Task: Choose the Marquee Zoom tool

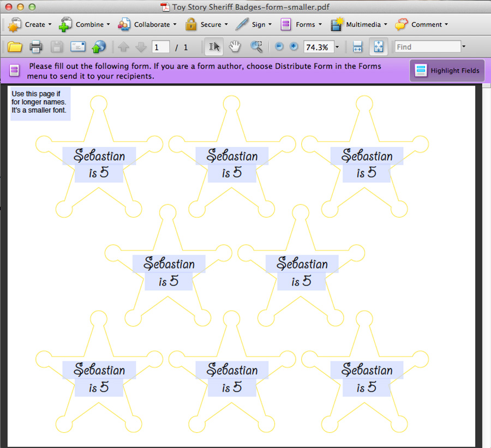Action: point(256,47)
